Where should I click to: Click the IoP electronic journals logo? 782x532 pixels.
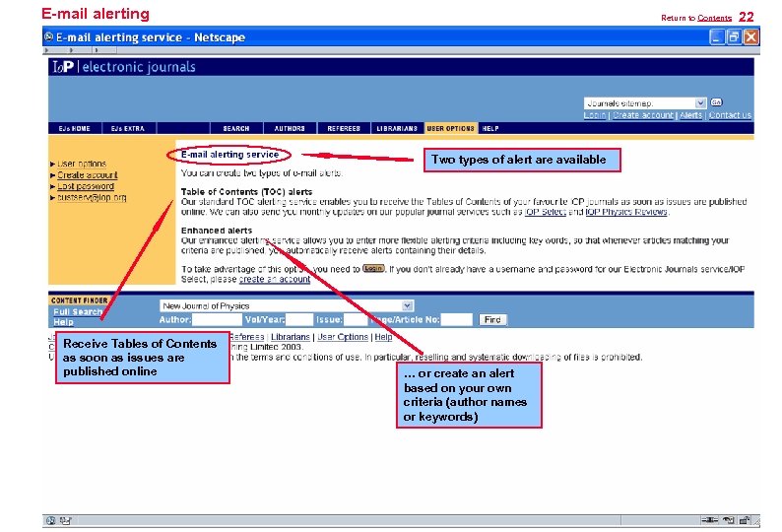pos(124,67)
